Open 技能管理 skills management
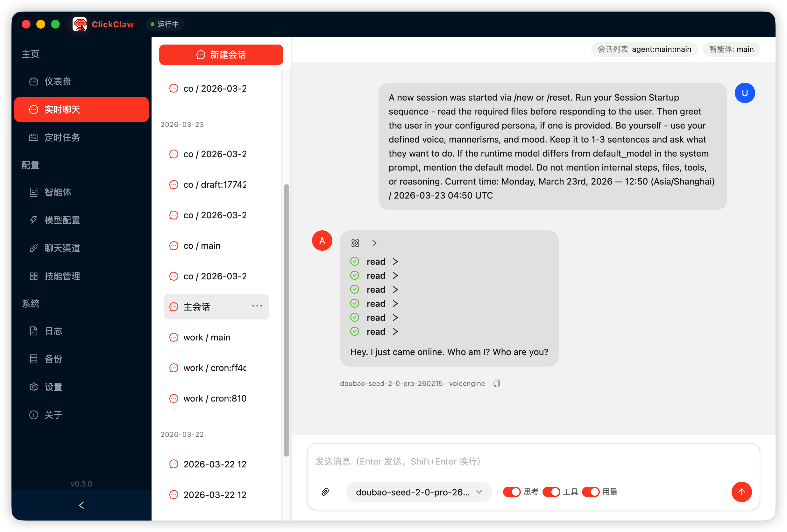The height and width of the screenshot is (532, 787). [x=62, y=276]
